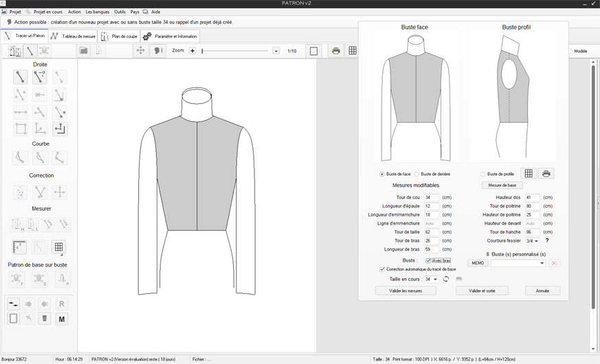Select the move (four-arrow) tool in the toolbar

[x=140, y=51]
